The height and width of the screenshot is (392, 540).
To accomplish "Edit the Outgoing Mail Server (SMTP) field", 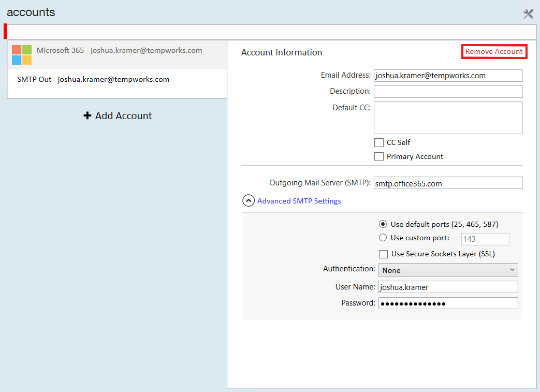I will (x=448, y=183).
